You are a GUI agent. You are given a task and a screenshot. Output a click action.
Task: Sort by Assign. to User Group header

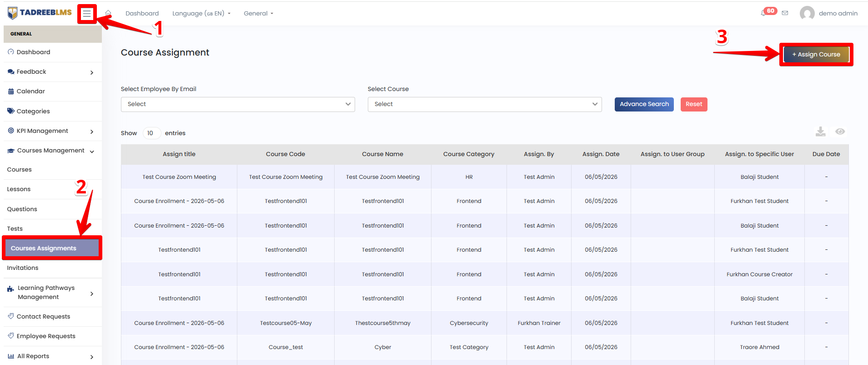672,154
